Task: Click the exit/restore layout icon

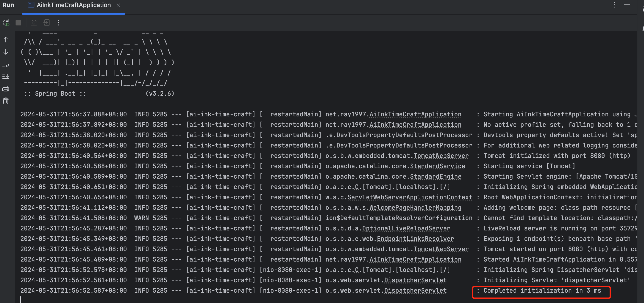Action: [46, 23]
